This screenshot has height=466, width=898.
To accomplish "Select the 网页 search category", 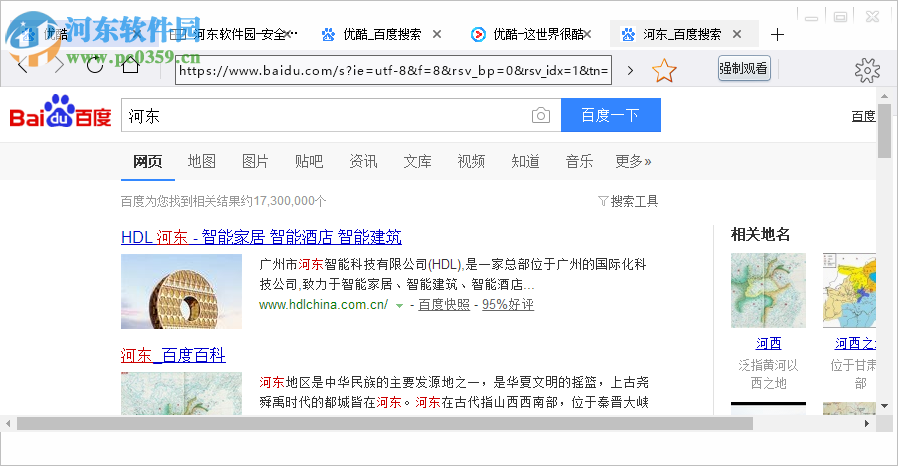I will [148, 161].
